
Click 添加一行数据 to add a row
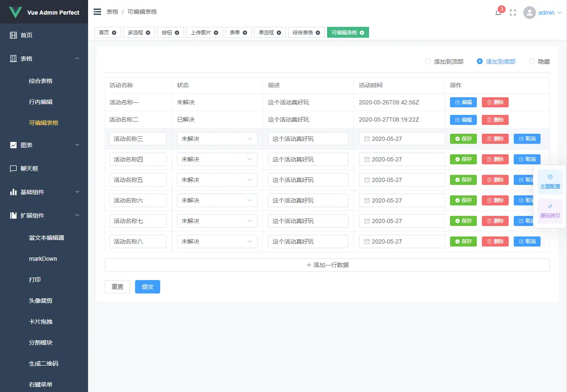327,265
